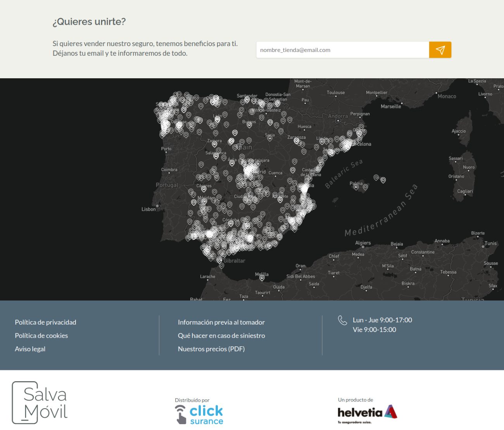Open Qué hacer en caso de siniestro
Image resolution: width=504 pixels, height=430 pixels.
[221, 335]
